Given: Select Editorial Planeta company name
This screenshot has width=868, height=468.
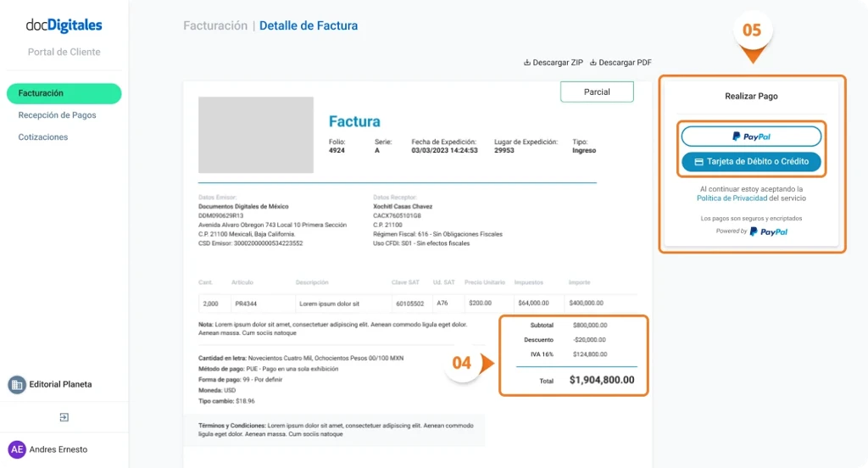Looking at the screenshot, I should [x=60, y=384].
